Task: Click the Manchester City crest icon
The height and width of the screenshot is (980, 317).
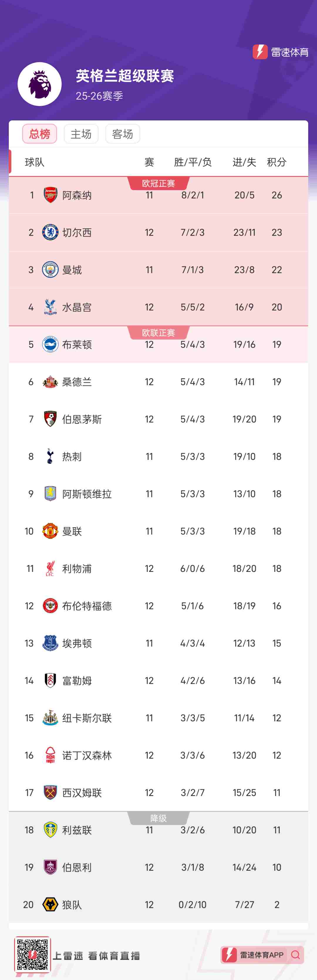Action: [x=50, y=270]
